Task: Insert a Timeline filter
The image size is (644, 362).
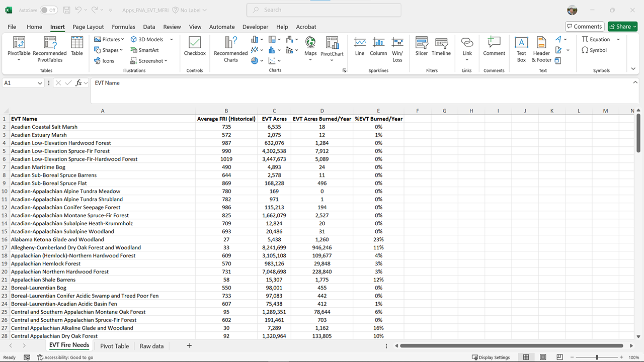Action: click(x=441, y=49)
